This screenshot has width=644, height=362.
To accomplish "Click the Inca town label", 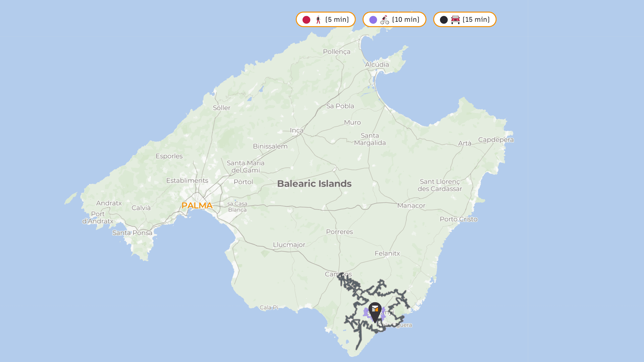I will pos(297,130).
